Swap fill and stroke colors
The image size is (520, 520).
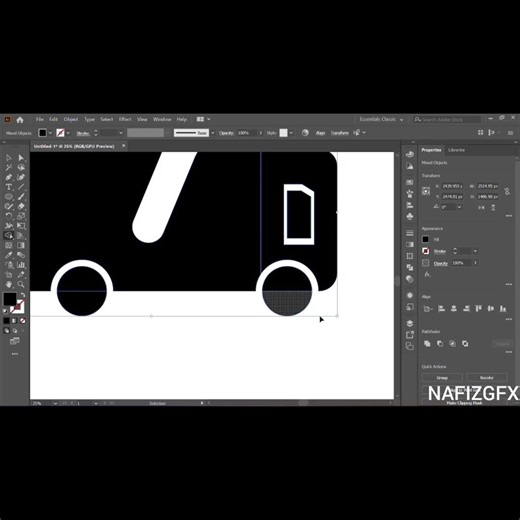pyautogui.click(x=23, y=295)
